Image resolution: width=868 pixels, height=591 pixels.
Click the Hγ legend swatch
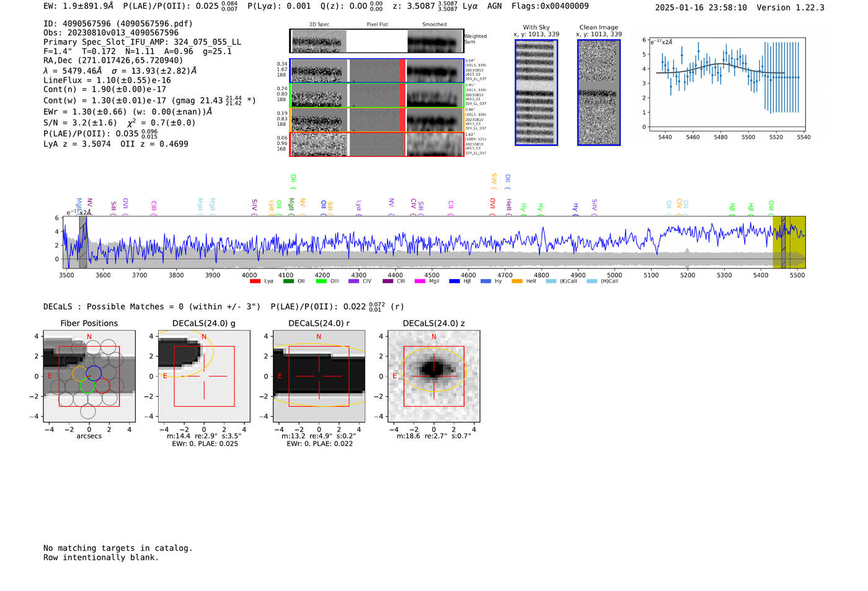point(485,282)
